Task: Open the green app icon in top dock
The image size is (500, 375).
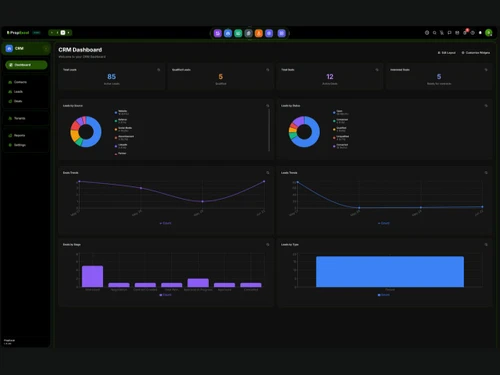Action: 238,33
